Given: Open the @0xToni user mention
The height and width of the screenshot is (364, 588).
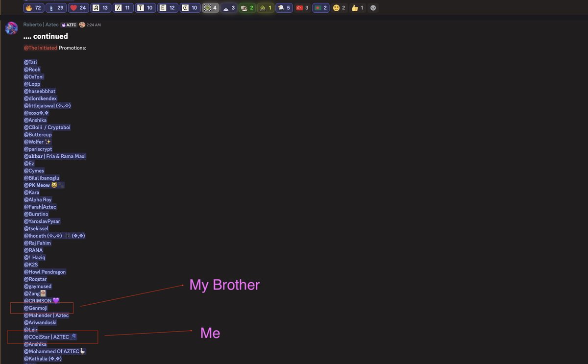Looking at the screenshot, I should point(34,77).
